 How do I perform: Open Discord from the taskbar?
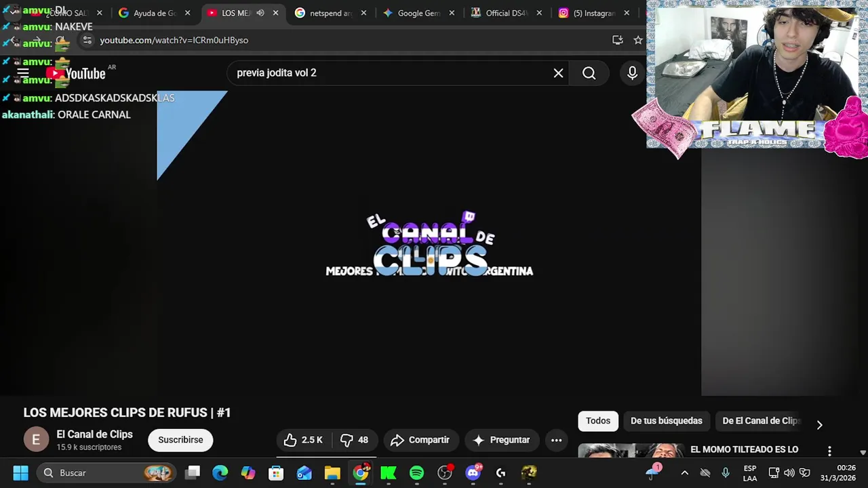tap(473, 472)
